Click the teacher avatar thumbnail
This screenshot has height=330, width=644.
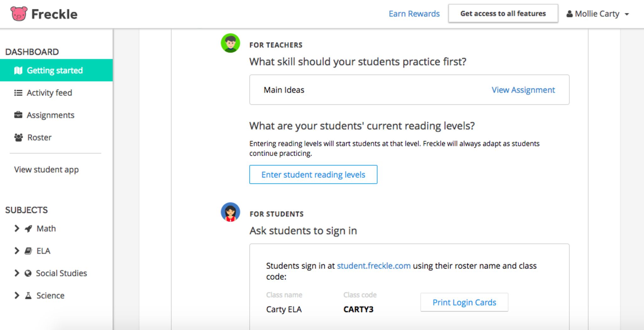230,43
